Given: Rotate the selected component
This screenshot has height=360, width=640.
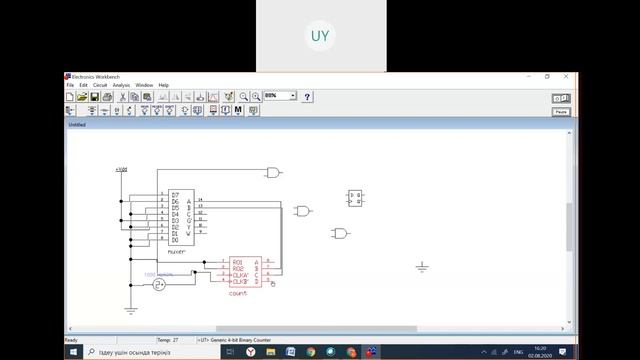Looking at the screenshot, I should pos(162,97).
